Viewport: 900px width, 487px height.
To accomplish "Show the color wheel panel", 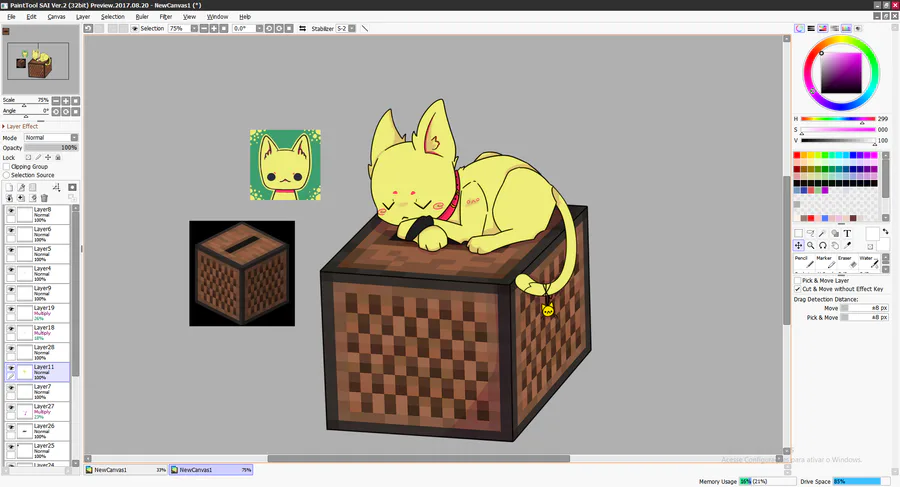I will (799, 28).
